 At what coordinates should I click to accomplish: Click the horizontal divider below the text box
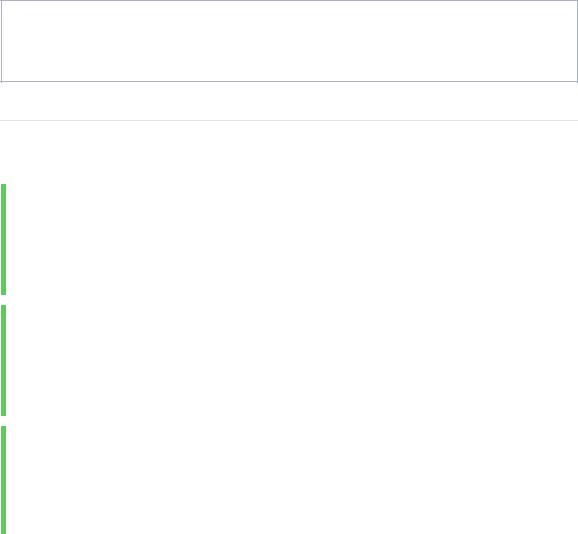(x=289, y=121)
